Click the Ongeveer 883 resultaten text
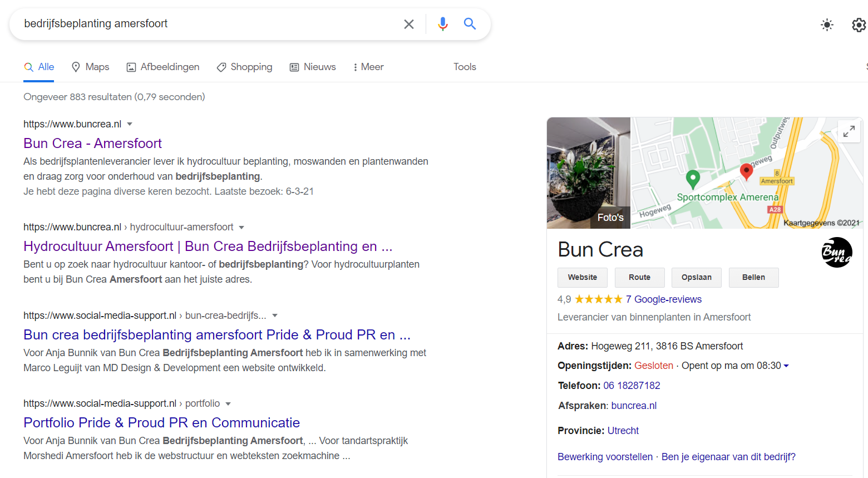Image resolution: width=868 pixels, height=478 pixels. tap(114, 97)
